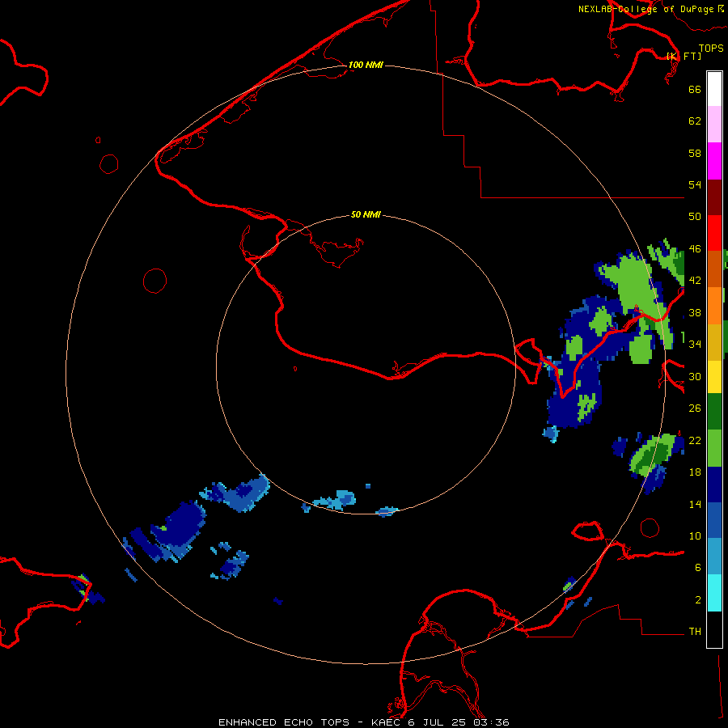Click the '100 NMI' range ring label
728x728 pixels.
click(x=366, y=65)
